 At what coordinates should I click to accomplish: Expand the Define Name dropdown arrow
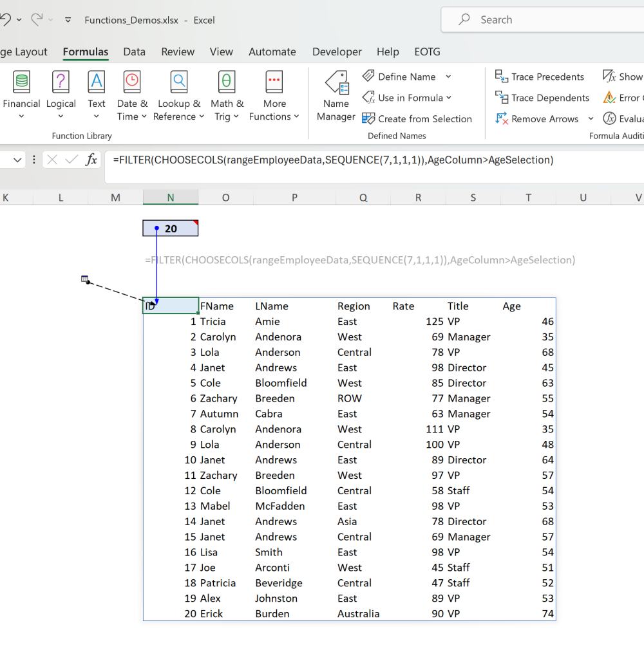tap(448, 77)
